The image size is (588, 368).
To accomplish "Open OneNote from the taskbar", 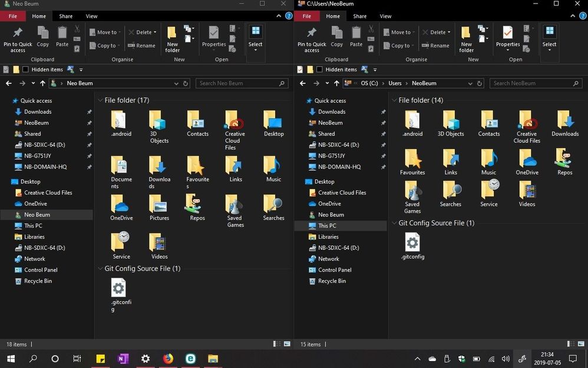I will (x=123, y=358).
